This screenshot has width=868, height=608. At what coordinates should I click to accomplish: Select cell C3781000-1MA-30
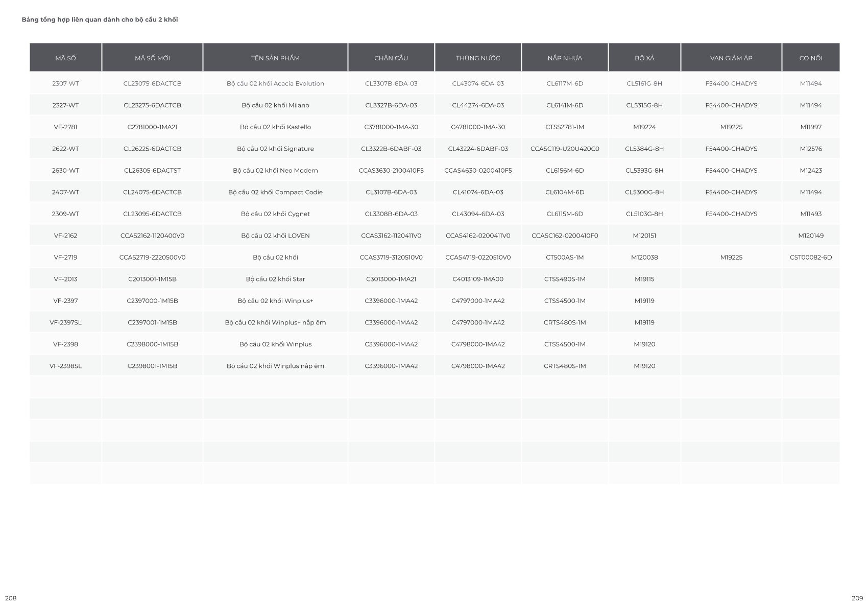391,127
